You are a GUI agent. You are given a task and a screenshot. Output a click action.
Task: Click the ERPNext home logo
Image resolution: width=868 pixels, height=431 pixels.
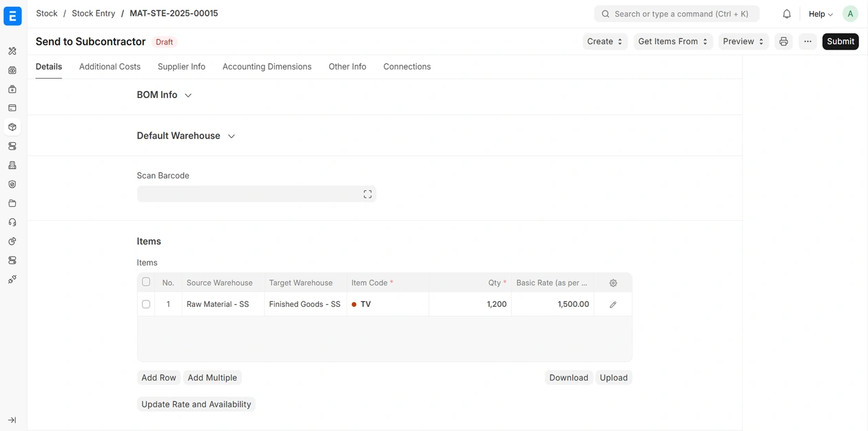click(12, 16)
